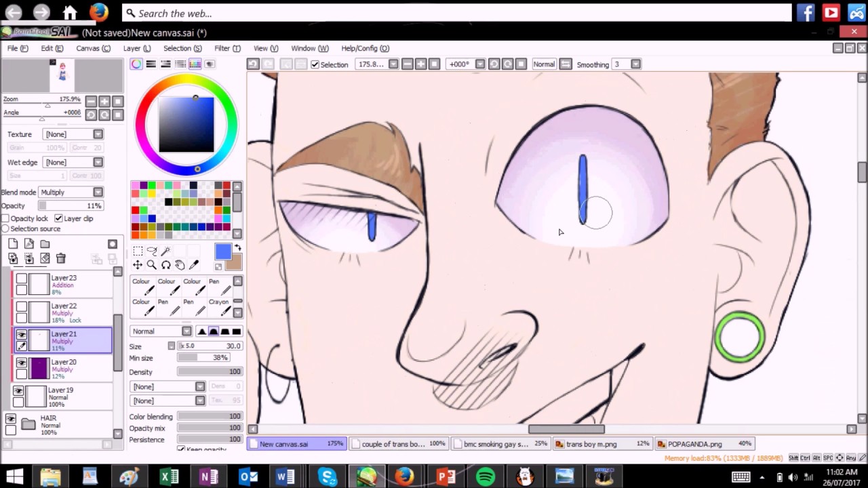Open the rotation angle dropdown in toolbar
Viewport: 868px width, 488px height.
480,64
